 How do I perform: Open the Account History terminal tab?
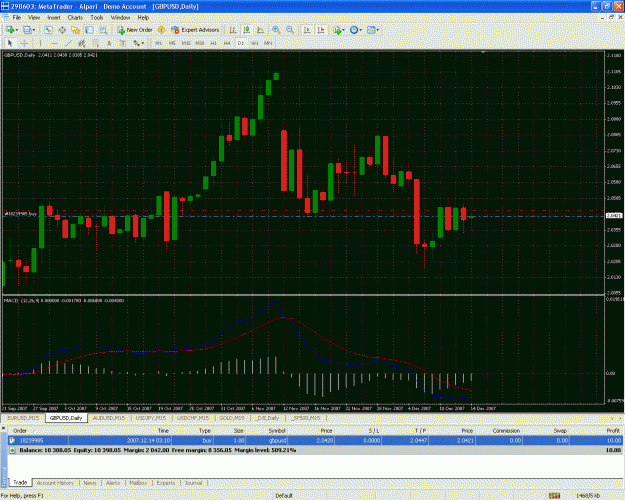click(x=55, y=483)
